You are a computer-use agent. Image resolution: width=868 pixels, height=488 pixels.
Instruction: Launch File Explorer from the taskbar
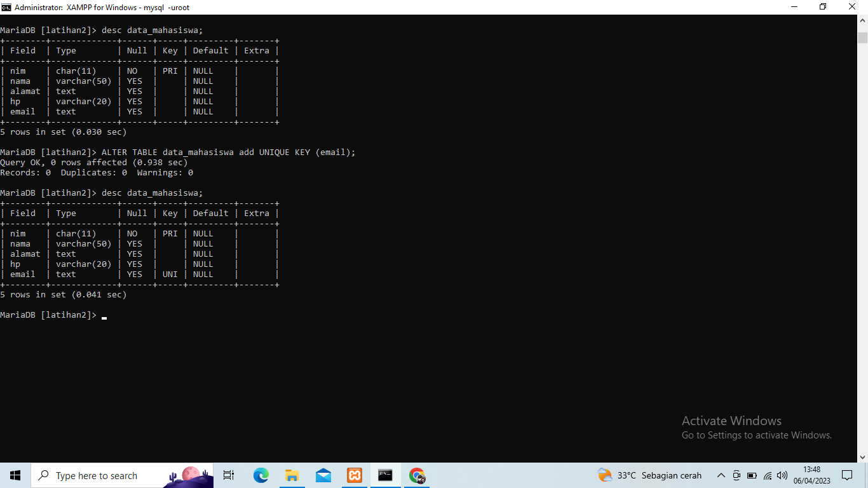coord(292,475)
